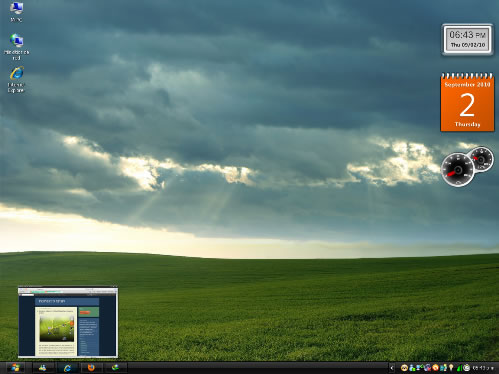Click 'Thursday' label on calendar gadget
Viewport: 499px width, 374px height.
[467, 124]
